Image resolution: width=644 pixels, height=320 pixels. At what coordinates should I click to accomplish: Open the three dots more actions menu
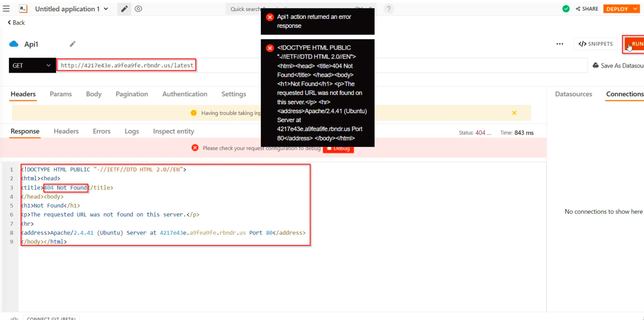[x=560, y=44]
